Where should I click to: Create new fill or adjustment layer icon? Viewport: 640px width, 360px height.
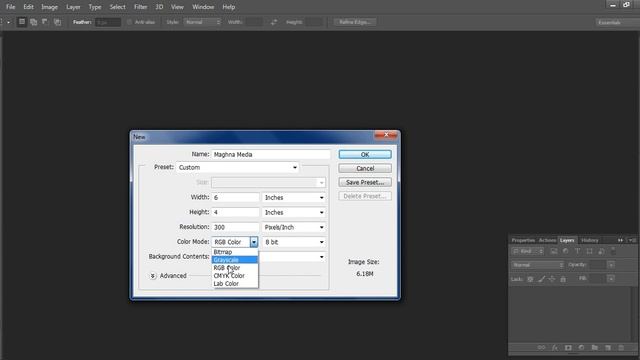pyautogui.click(x=581, y=347)
